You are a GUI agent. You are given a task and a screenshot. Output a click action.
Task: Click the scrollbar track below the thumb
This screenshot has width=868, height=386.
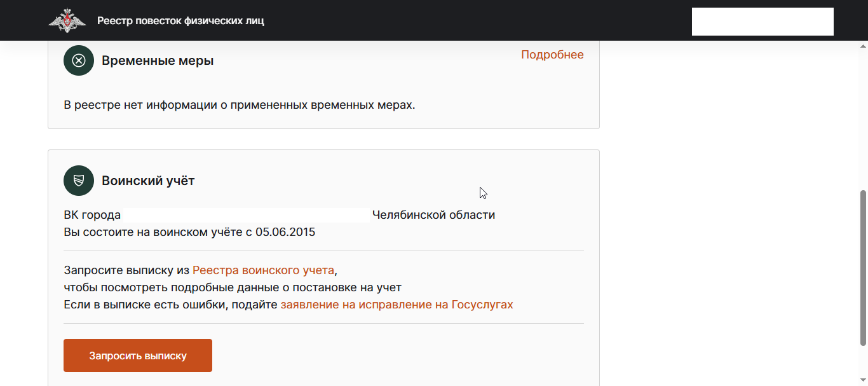(x=863, y=366)
